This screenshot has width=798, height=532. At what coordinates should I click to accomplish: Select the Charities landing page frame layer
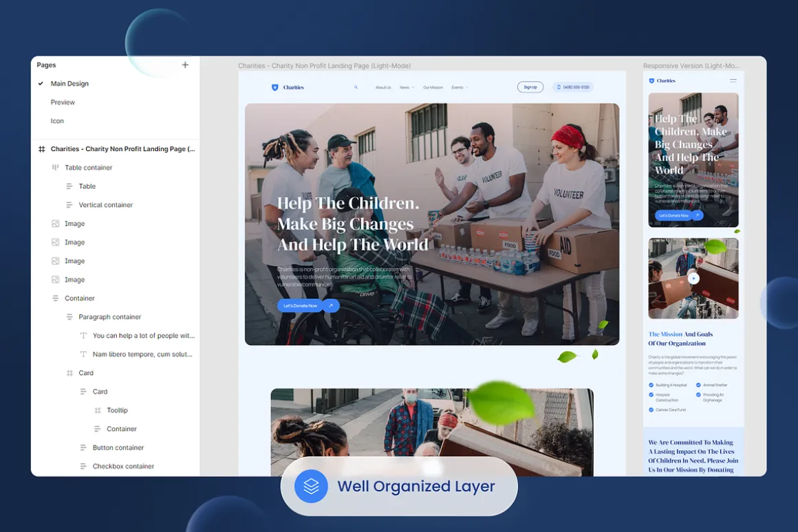(x=122, y=149)
